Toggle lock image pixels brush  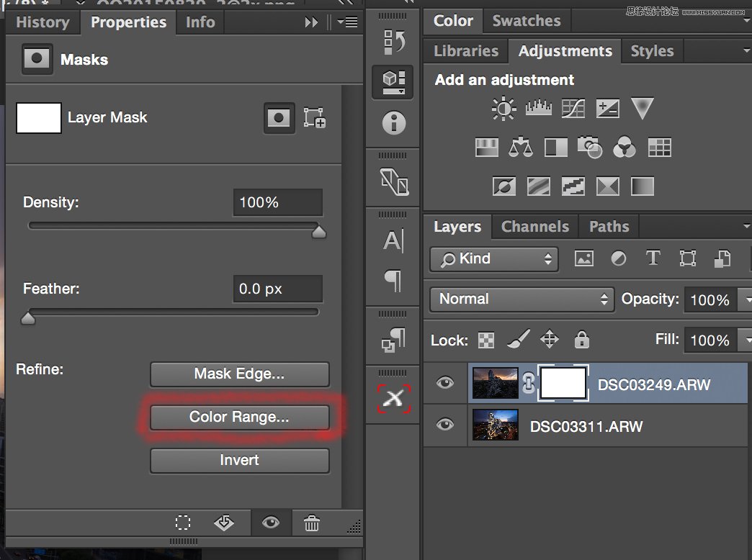(519, 339)
